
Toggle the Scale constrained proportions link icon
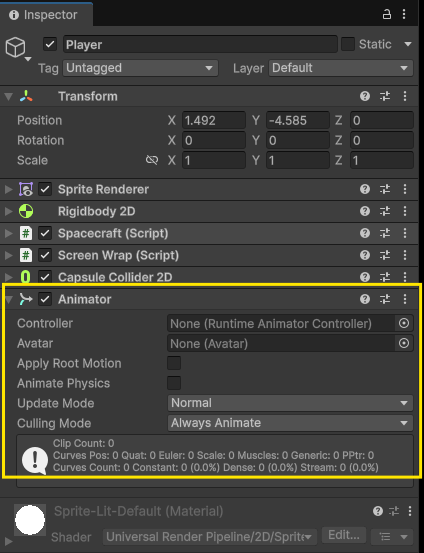coord(152,160)
